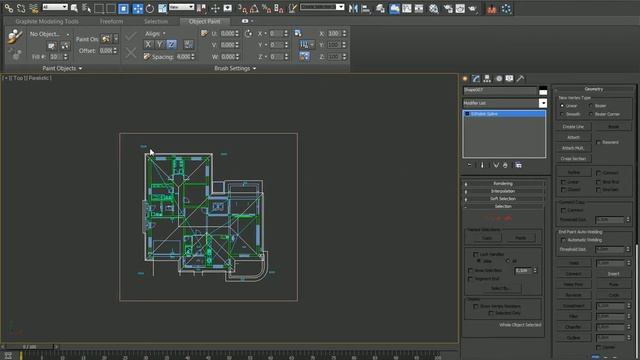Open the Create panel tab icon
The image size is (640, 360).
click(465, 78)
